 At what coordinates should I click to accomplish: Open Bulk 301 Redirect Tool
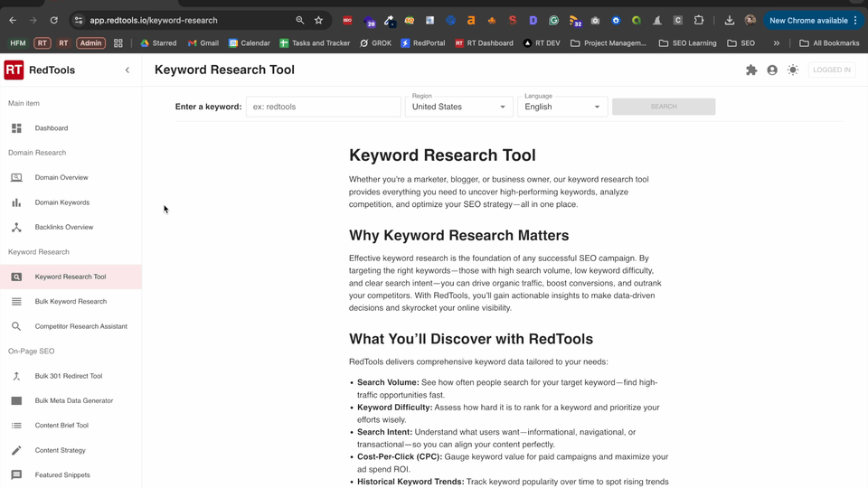pyautogui.click(x=71, y=376)
